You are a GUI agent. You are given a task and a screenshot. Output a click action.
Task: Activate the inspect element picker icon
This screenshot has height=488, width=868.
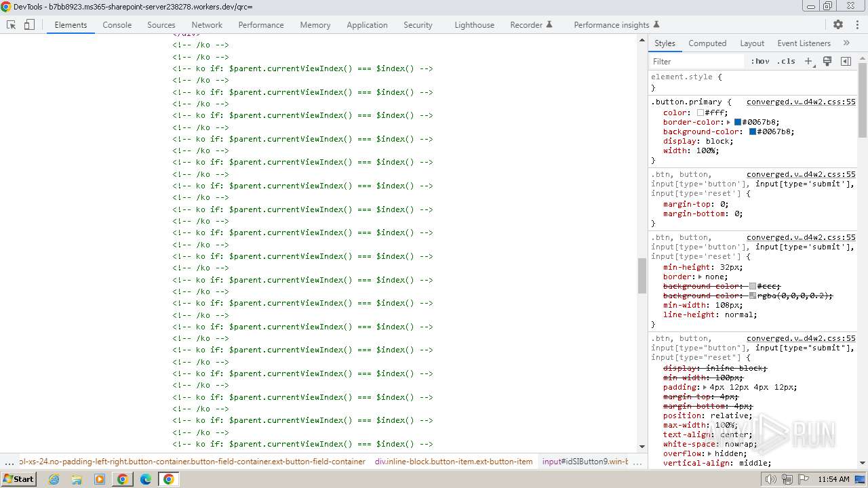(12, 24)
